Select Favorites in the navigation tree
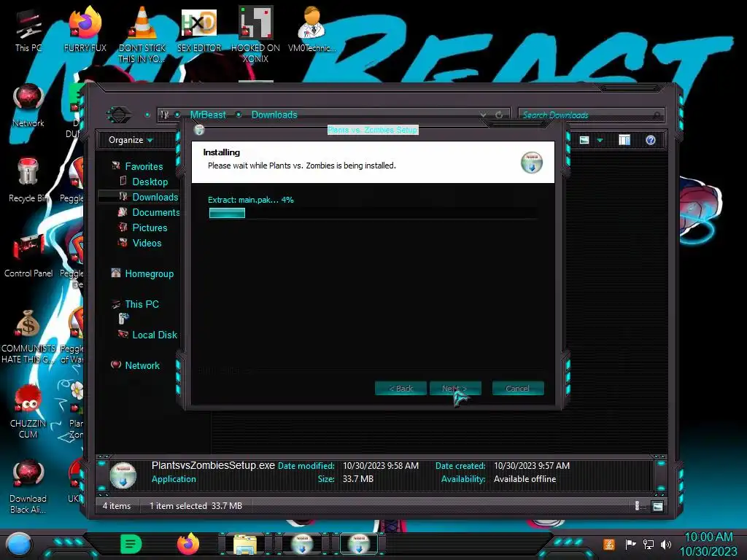The image size is (747, 560). pyautogui.click(x=144, y=166)
